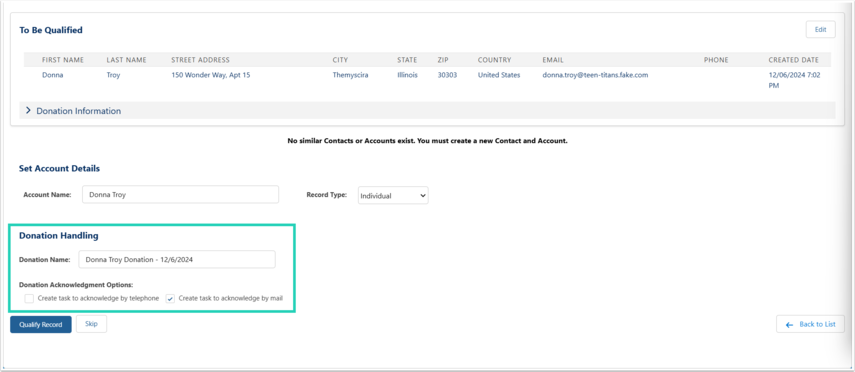This screenshot has width=855, height=372.
Task: Click the created date 12/06/2024 value
Action: 793,80
